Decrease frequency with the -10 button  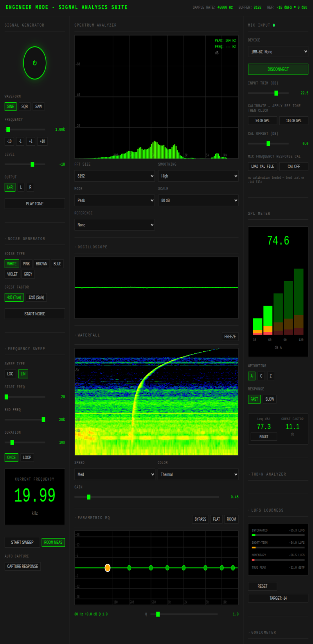tap(9, 141)
